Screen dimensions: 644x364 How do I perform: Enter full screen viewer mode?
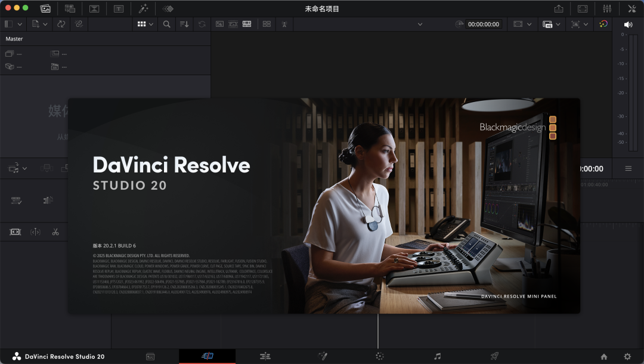coord(583,8)
